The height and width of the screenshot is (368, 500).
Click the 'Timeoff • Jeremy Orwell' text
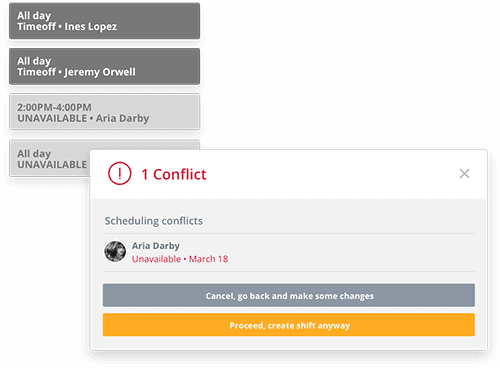click(76, 72)
